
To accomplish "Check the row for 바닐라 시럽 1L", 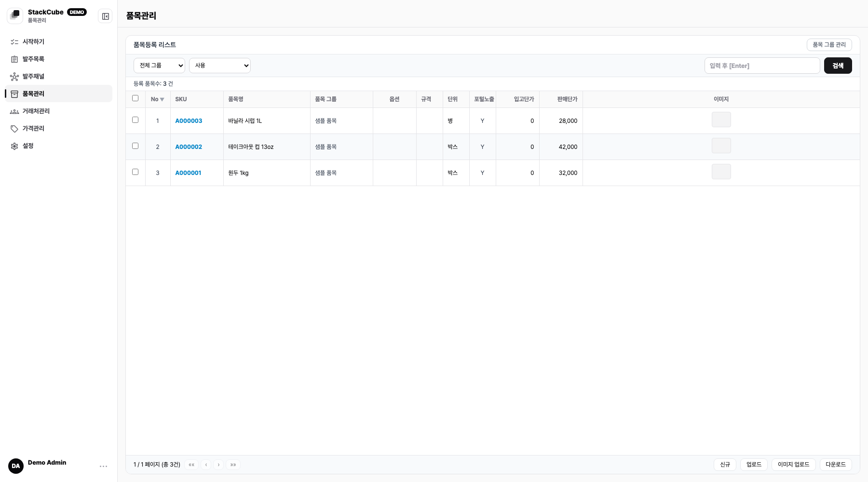I will pyautogui.click(x=136, y=120).
